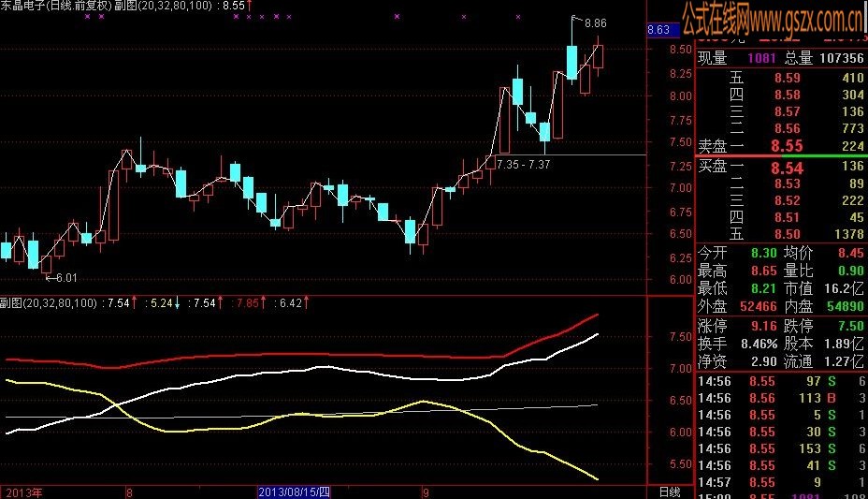This screenshot has height=499, width=868.
Task: Select buy level 五 price 8.50
Action: click(788, 234)
